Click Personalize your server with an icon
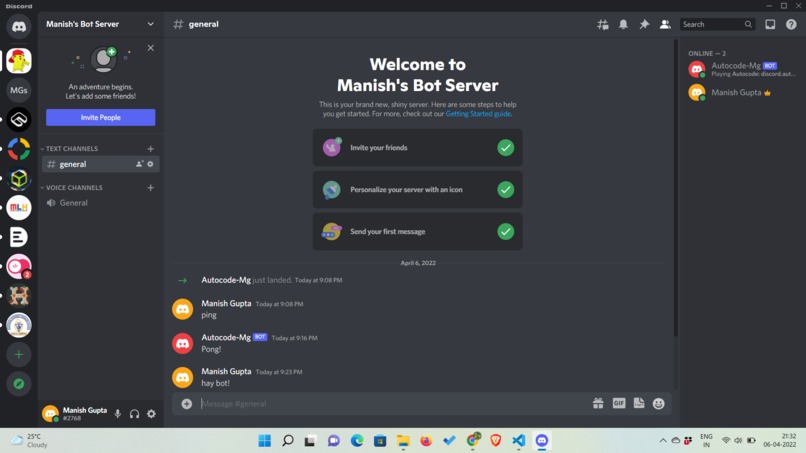Viewport: 806px width, 453px height. pyautogui.click(x=417, y=190)
